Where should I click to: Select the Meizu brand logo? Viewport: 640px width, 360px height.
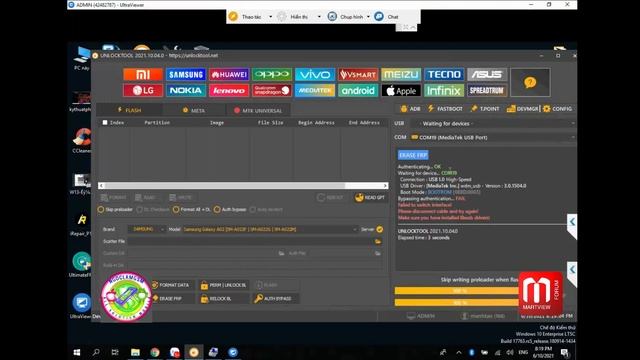[x=401, y=74]
